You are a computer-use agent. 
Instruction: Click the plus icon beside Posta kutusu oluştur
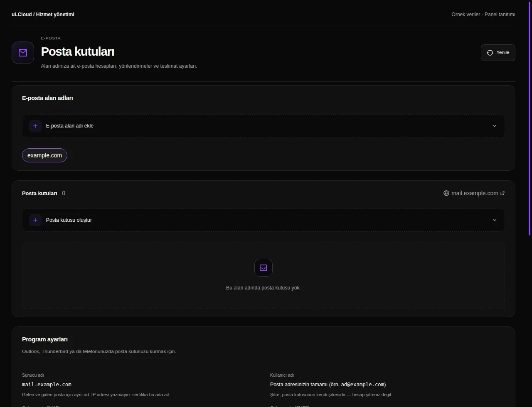pos(35,220)
